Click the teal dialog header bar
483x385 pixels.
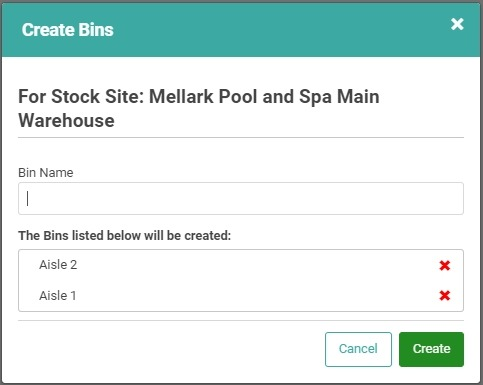[x=241, y=30]
